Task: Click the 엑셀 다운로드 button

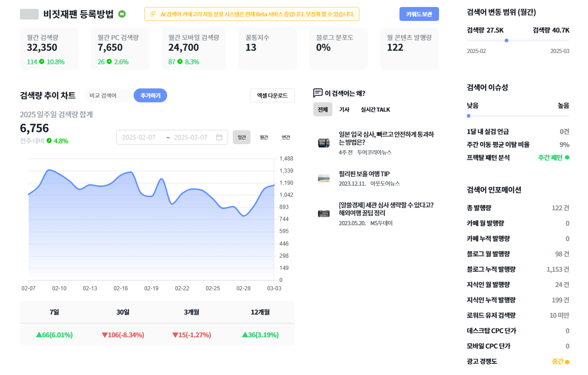Action: coord(272,95)
